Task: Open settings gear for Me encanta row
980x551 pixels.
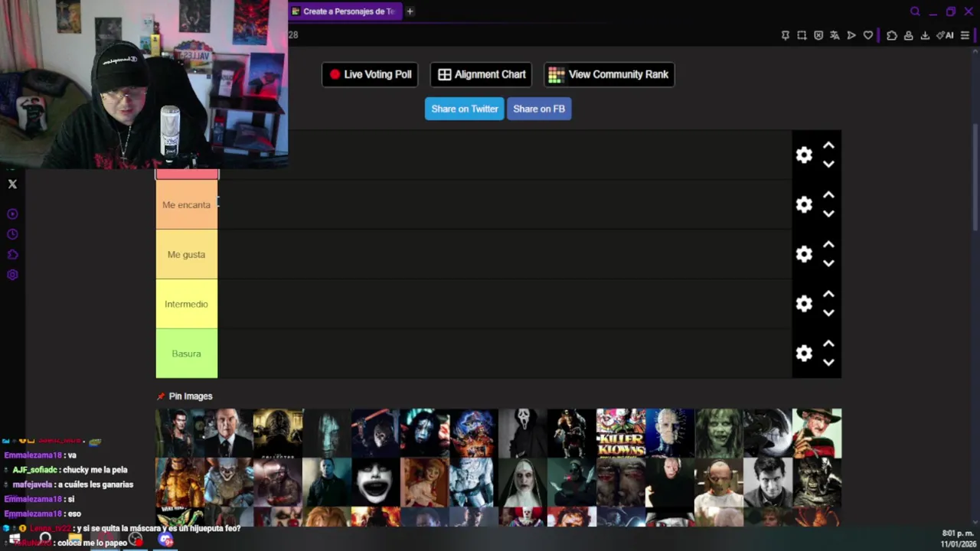Action: point(804,204)
